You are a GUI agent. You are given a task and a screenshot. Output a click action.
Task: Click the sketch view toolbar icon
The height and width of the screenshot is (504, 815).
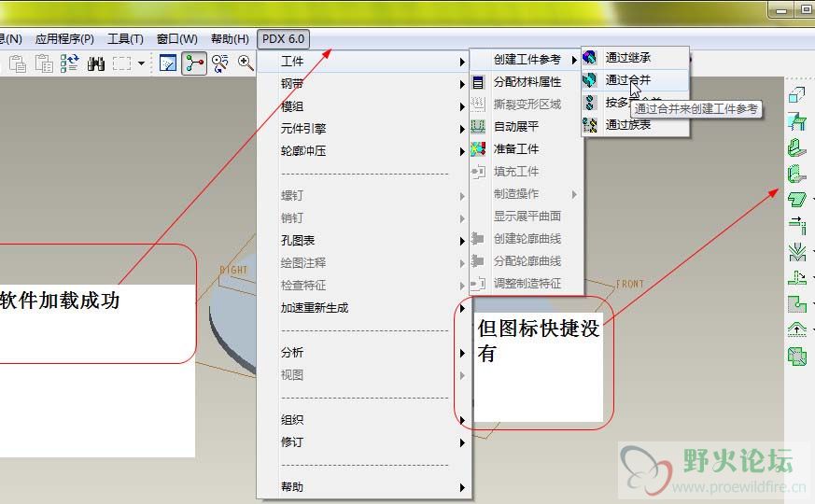tap(167, 63)
